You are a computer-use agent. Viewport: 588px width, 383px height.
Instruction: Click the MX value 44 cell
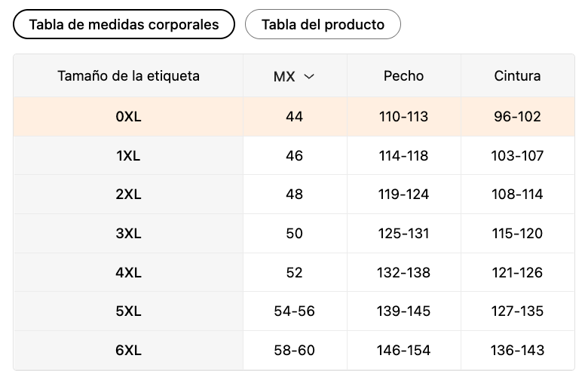coord(295,117)
